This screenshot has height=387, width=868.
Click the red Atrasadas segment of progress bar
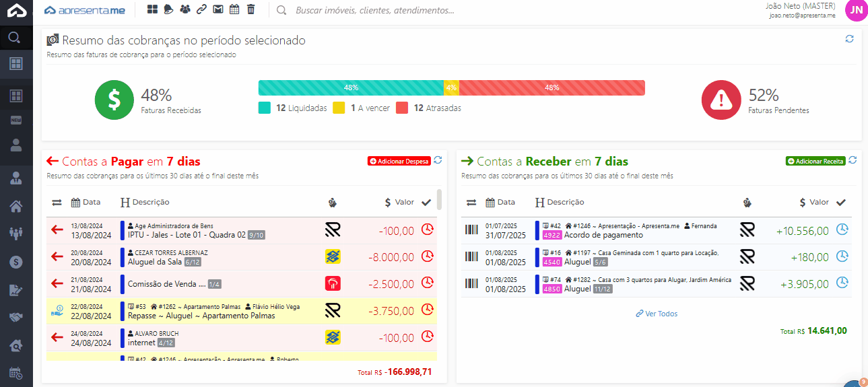pyautogui.click(x=552, y=87)
